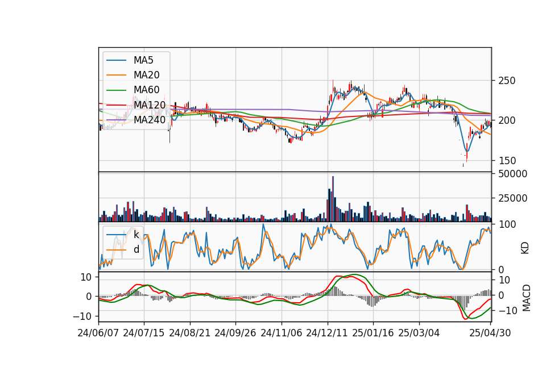Click the 24/12/11 date axis label
546x392 pixels.
pos(326,333)
